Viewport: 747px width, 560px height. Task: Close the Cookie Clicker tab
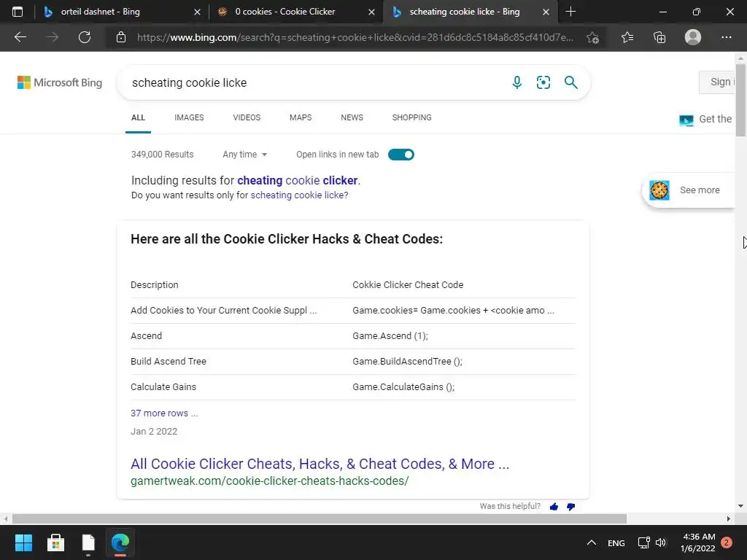(x=371, y=12)
